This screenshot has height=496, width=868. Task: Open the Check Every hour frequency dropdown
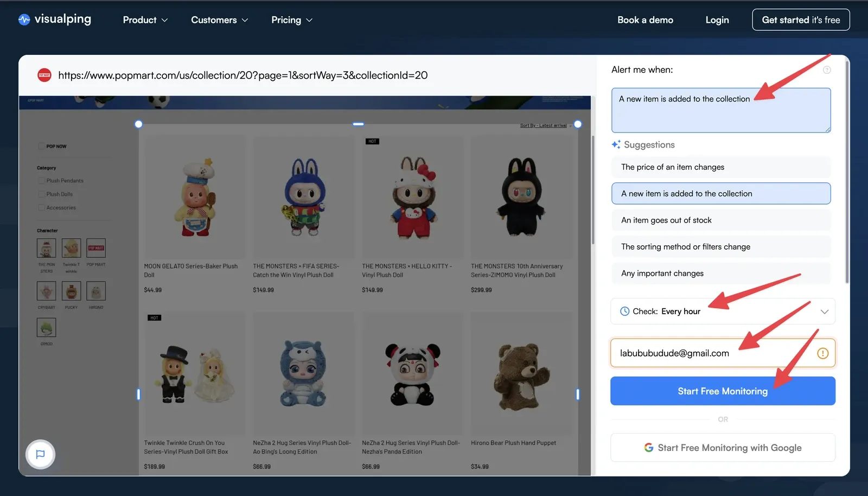tap(723, 311)
